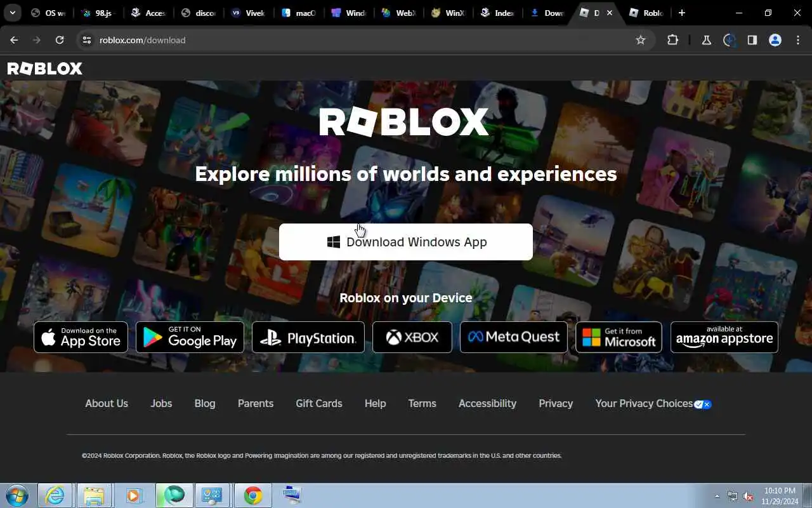Open the Control Panel taskbar icon
The height and width of the screenshot is (508, 812).
213,495
